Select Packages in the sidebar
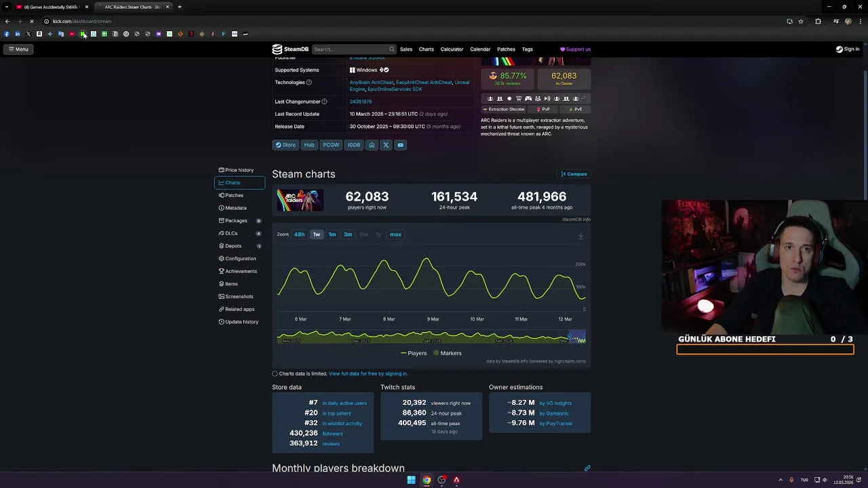 click(239, 221)
